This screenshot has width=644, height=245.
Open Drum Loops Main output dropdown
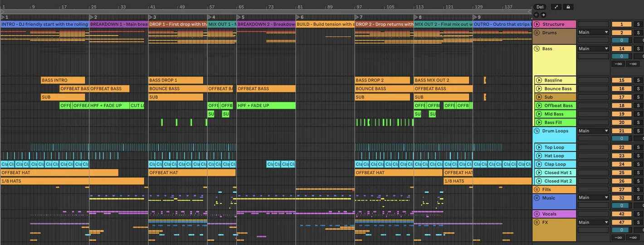(593, 131)
